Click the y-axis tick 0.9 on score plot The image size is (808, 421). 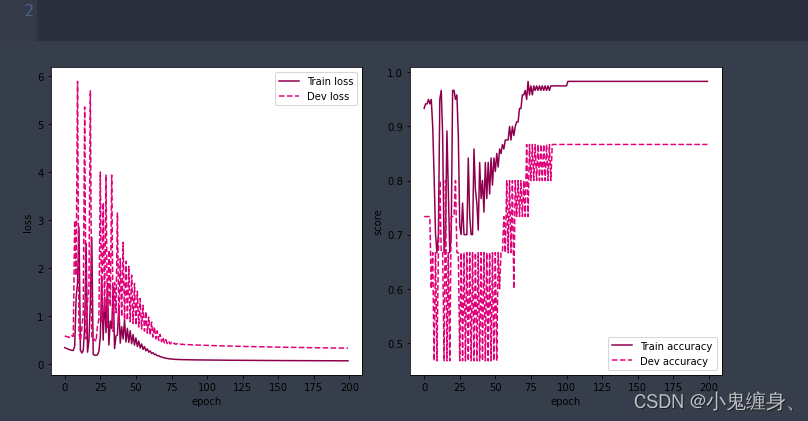[395, 127]
